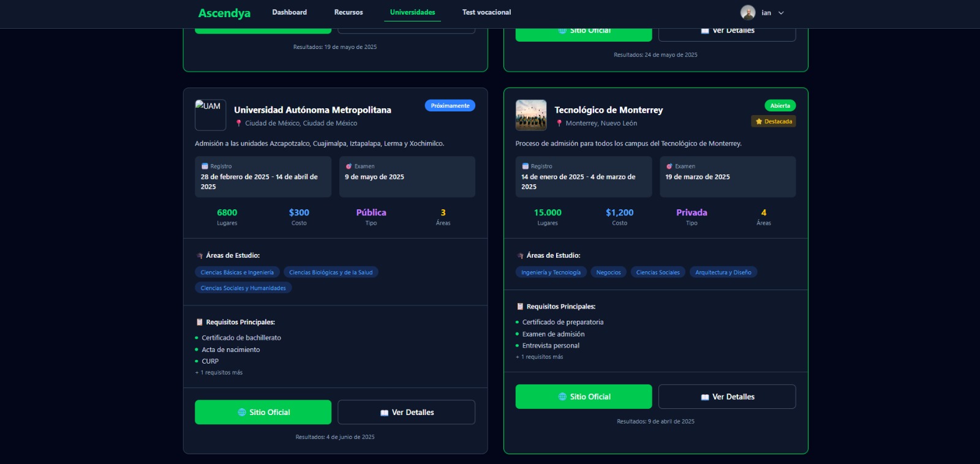Click the book icon on UAM Ver Detalles

[384, 413]
